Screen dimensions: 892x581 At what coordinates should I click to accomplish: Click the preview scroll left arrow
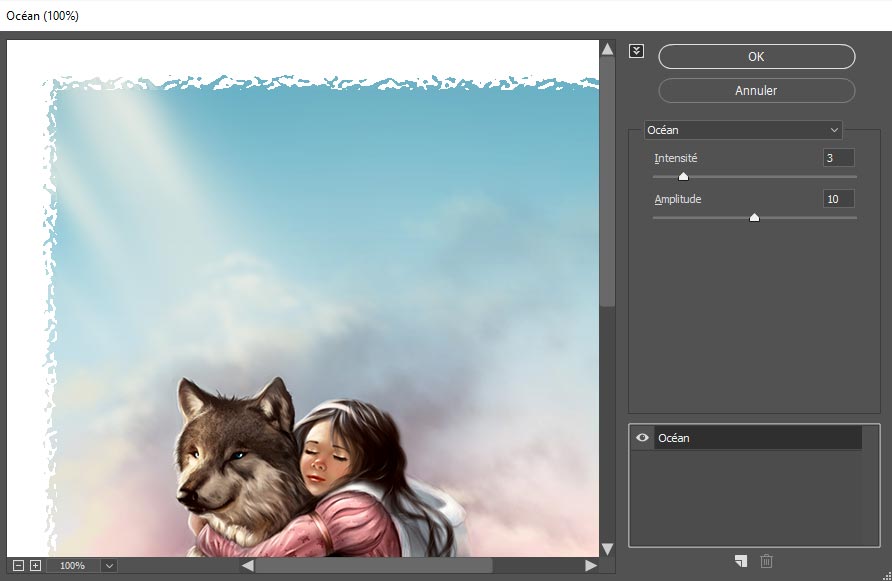coord(247,565)
